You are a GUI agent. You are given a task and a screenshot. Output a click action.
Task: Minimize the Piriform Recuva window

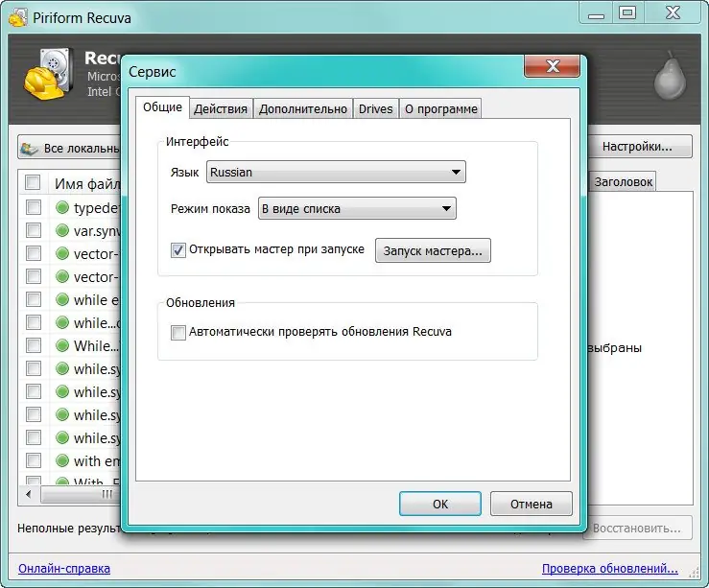pyautogui.click(x=596, y=13)
